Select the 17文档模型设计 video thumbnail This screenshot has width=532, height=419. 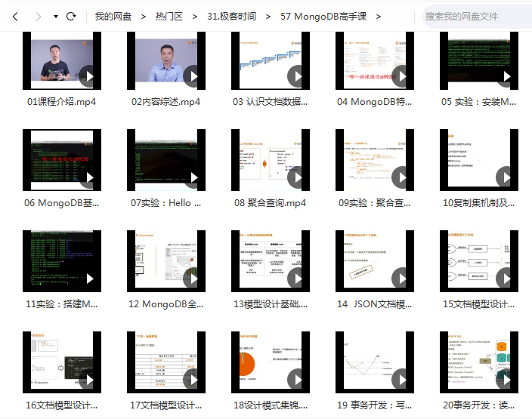tap(166, 362)
